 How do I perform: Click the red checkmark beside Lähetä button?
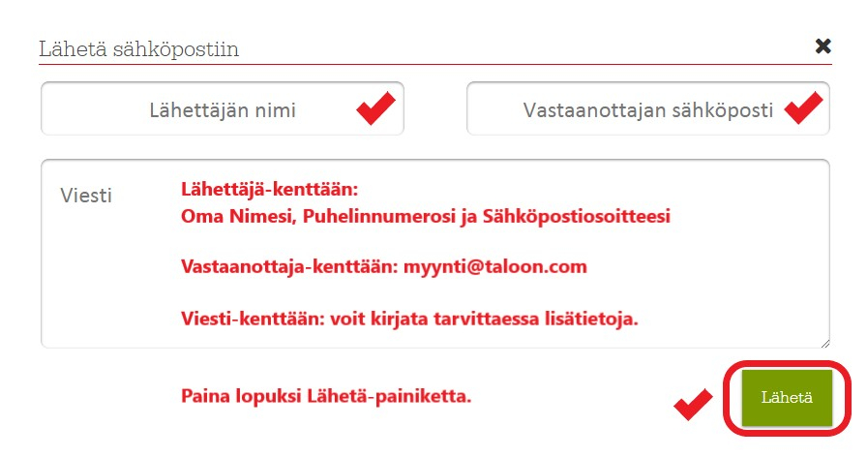point(693,404)
